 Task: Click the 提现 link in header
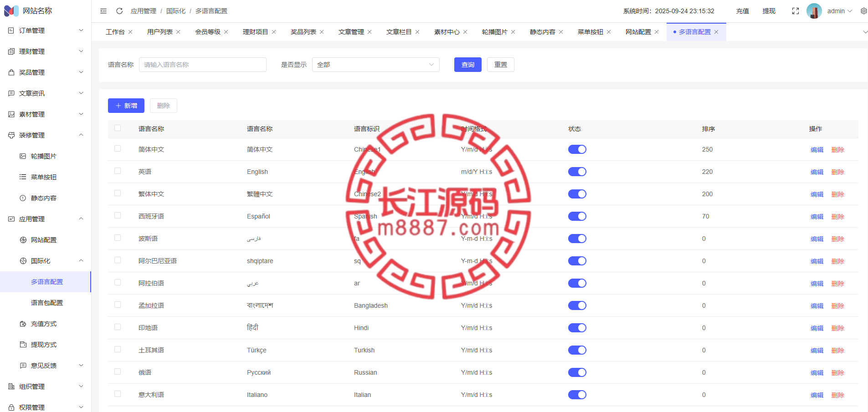coord(769,11)
